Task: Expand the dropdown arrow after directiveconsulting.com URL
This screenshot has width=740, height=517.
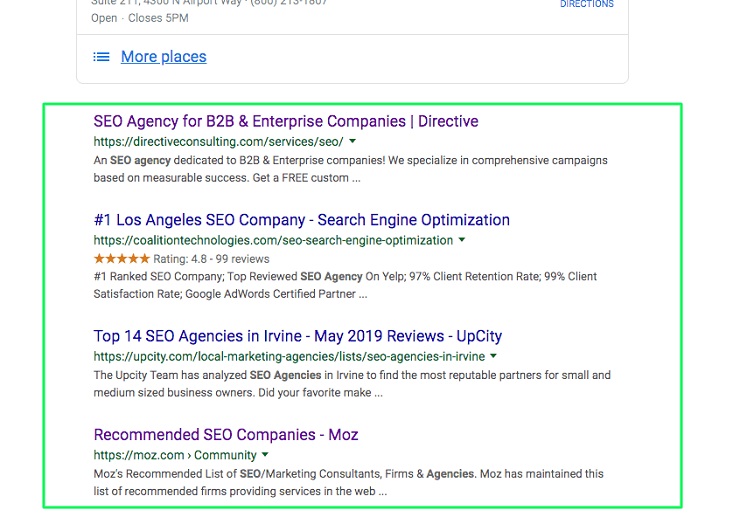Action: [x=352, y=141]
